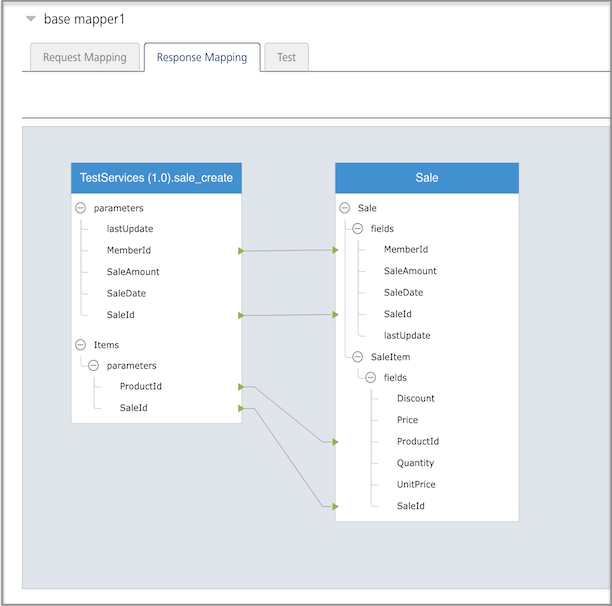Click the Items SaleId source connector arrow

[240, 408]
